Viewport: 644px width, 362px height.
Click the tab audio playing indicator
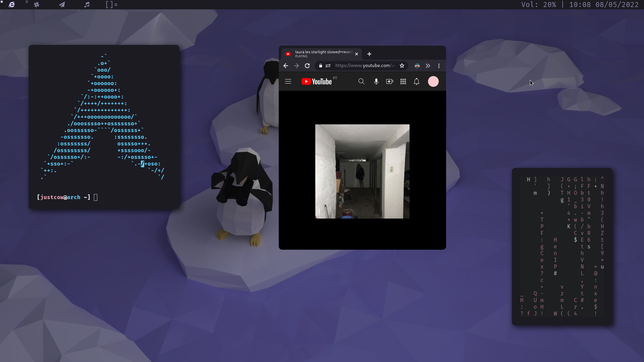288,54
